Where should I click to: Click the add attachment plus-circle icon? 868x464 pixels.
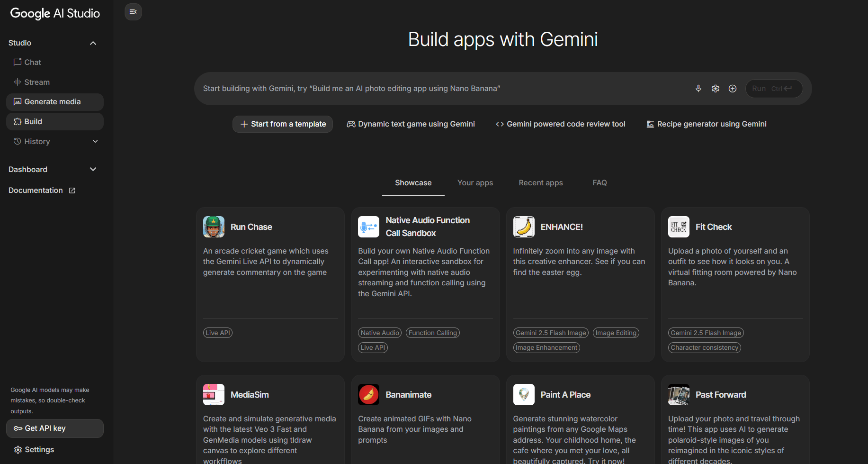733,89
